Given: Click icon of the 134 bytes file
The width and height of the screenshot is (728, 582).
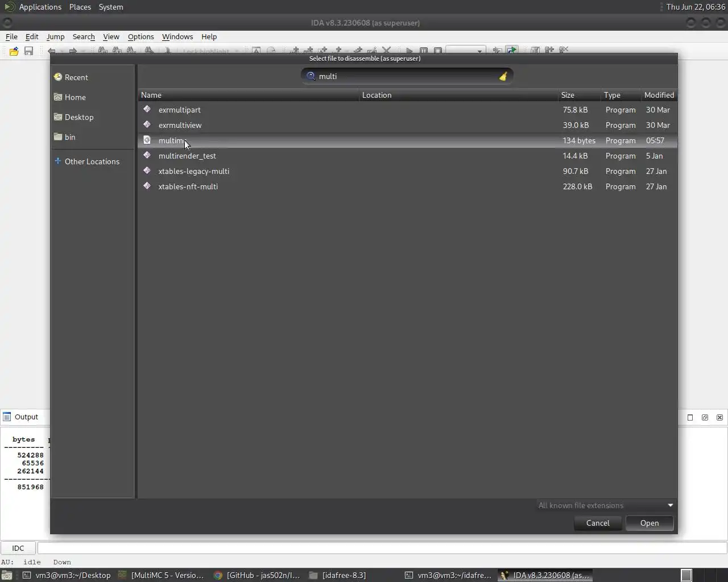Looking at the screenshot, I should click(x=147, y=140).
